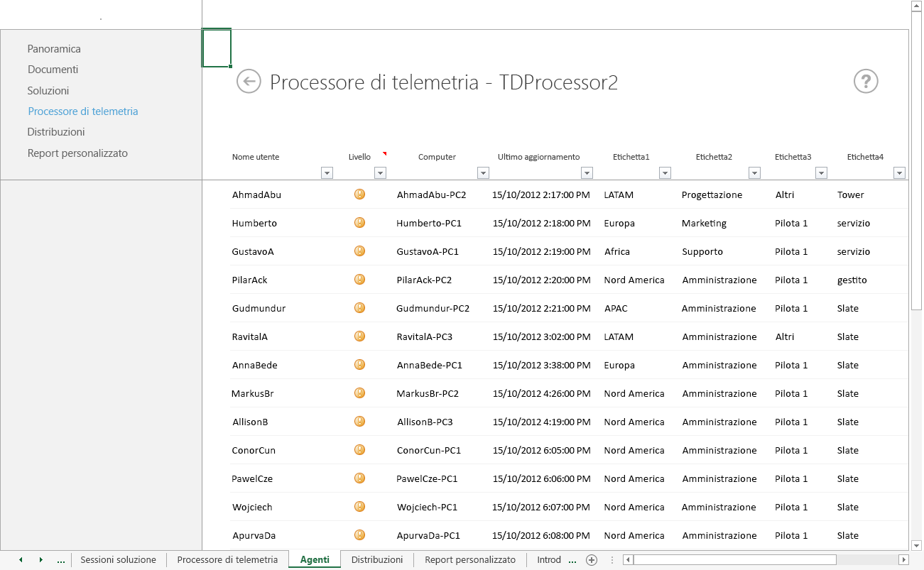Open the Etichetta2 filter dropdown
The height and width of the screenshot is (570, 924).
pyautogui.click(x=754, y=172)
